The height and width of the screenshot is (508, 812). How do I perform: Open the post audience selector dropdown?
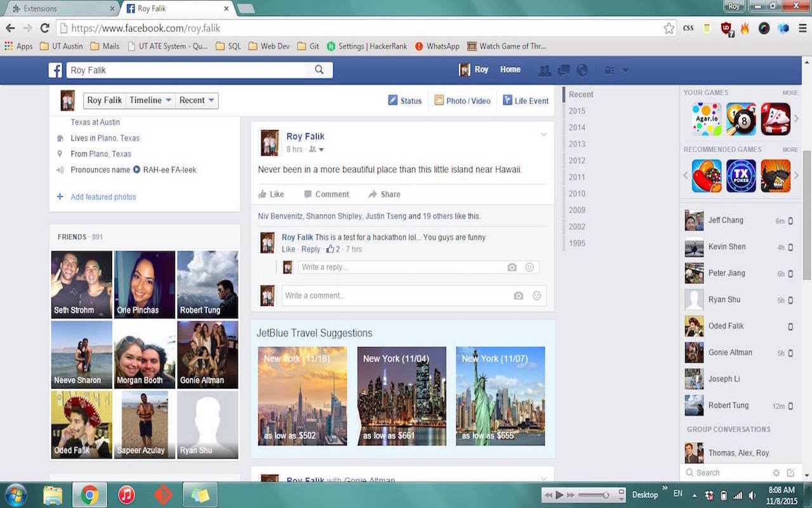click(x=317, y=150)
